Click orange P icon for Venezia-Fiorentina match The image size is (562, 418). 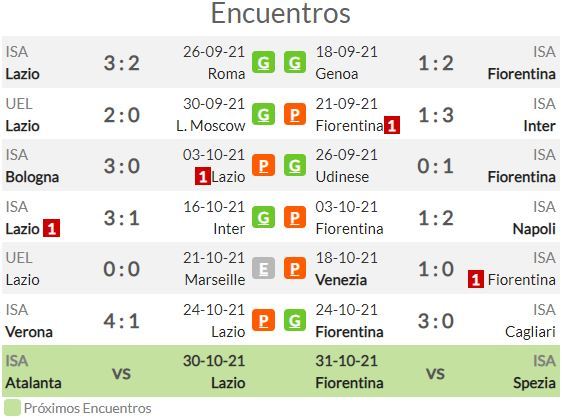click(295, 268)
